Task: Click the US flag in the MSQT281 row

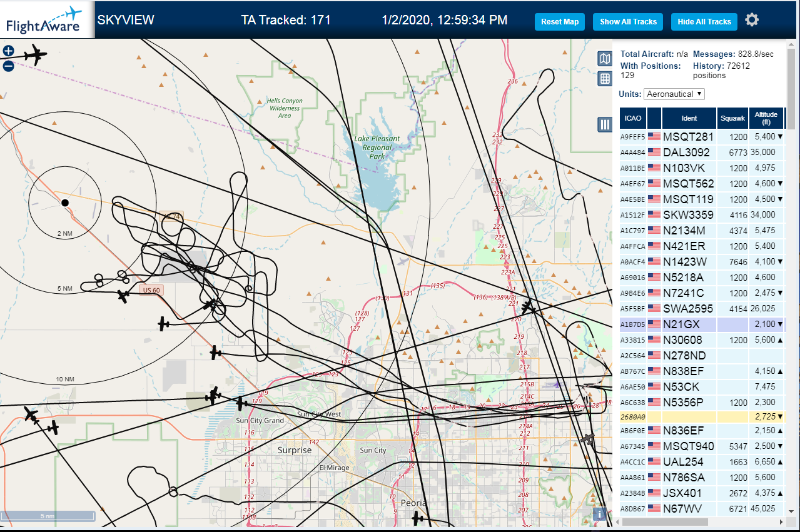Action: (654, 136)
